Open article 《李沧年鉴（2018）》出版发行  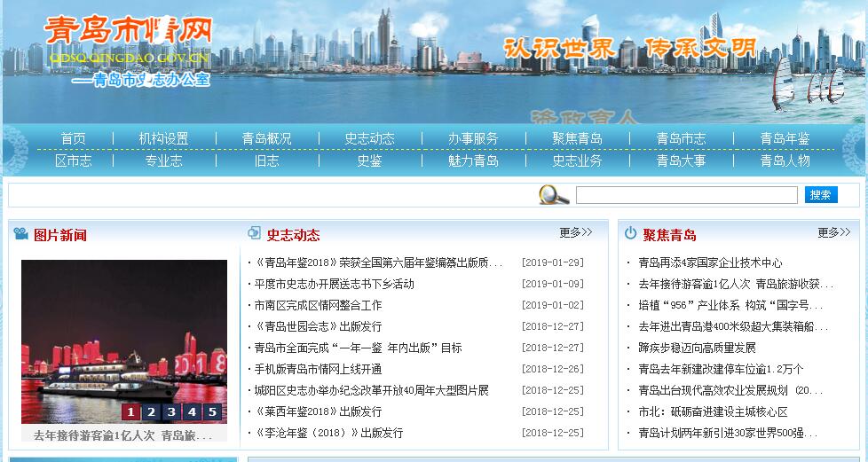(x=328, y=433)
